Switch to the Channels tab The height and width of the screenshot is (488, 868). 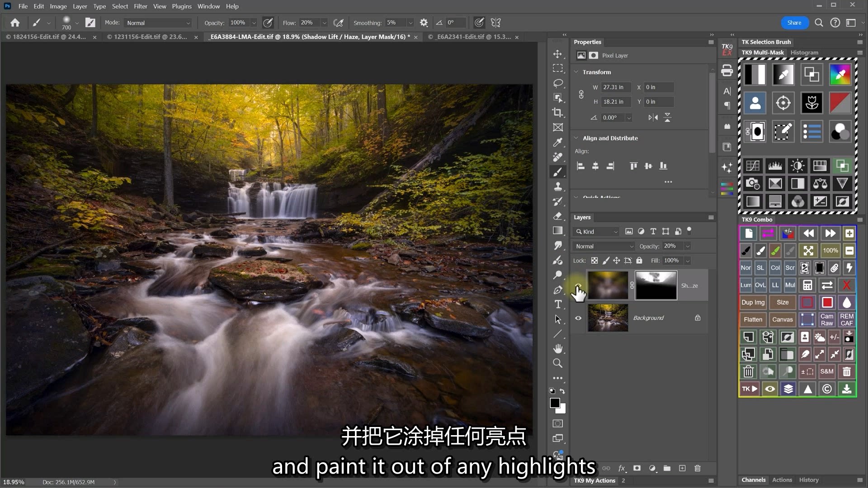point(753,480)
